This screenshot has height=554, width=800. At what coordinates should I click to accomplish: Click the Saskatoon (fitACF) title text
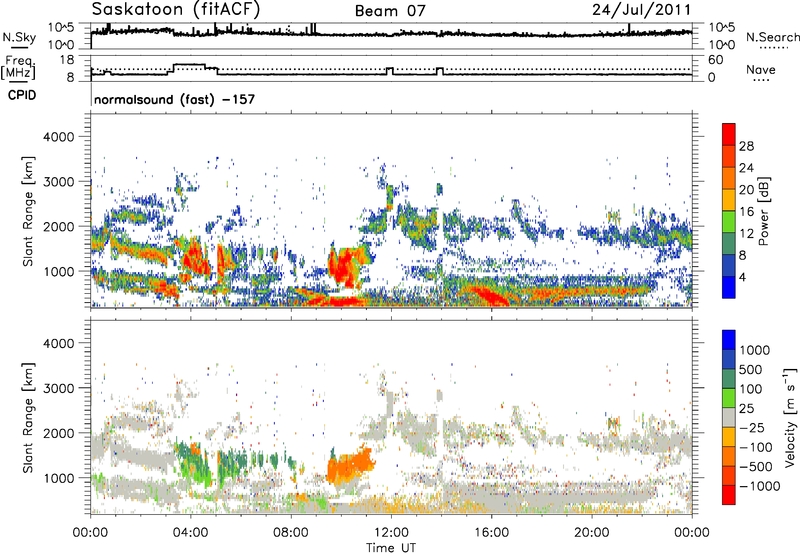click(x=176, y=9)
